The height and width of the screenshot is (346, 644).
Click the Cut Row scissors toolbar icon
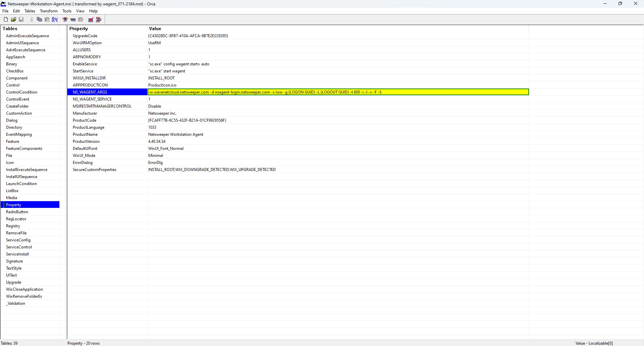[x=65, y=20]
